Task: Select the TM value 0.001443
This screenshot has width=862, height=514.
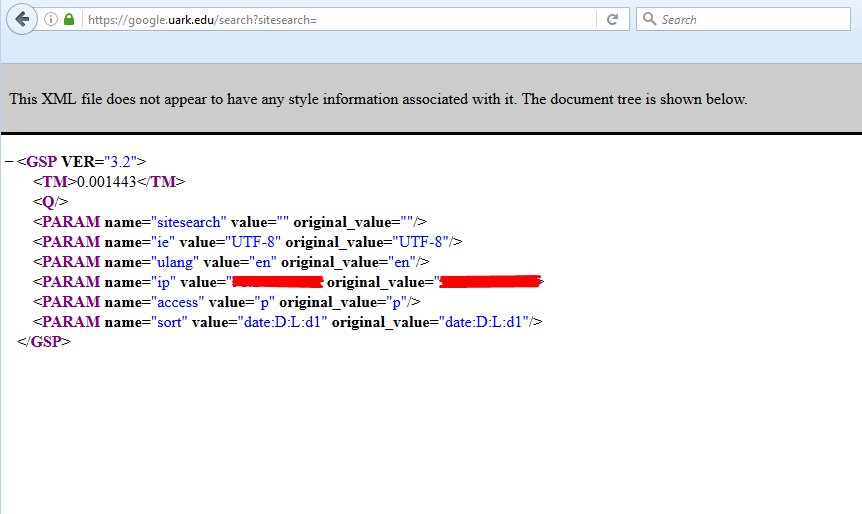Action: click(x=106, y=182)
